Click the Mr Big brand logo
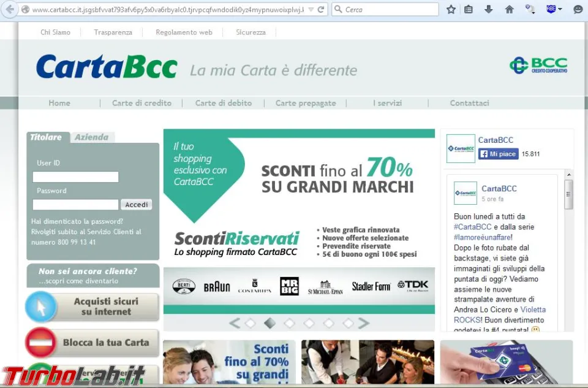Screen dimensions: 588x388 click(290, 286)
